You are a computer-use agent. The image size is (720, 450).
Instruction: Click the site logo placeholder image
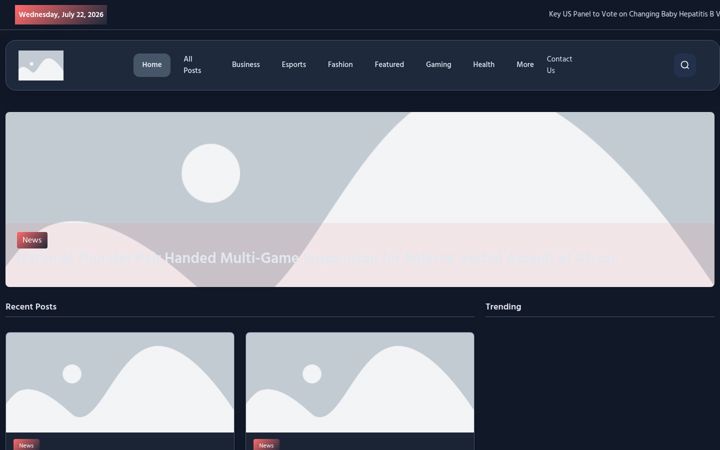pyautogui.click(x=41, y=65)
